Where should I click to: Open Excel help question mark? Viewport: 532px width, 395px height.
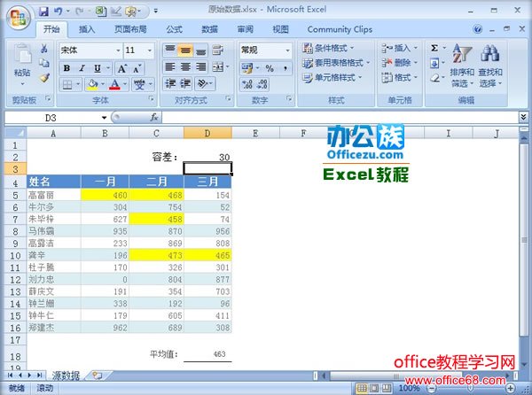click(477, 29)
